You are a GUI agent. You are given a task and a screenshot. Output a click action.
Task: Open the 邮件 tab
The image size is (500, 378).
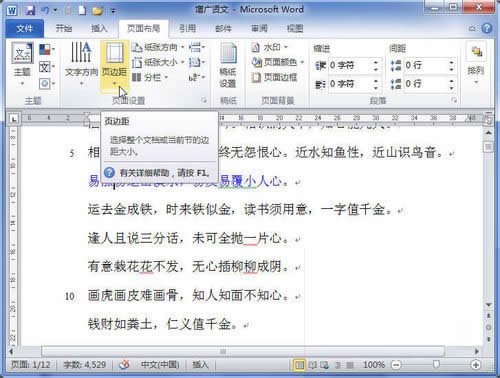pyautogui.click(x=223, y=28)
